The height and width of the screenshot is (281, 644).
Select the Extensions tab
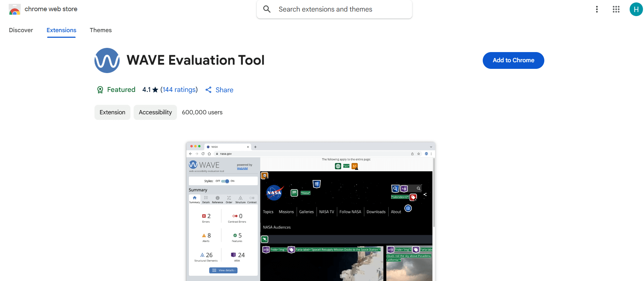[x=62, y=30]
